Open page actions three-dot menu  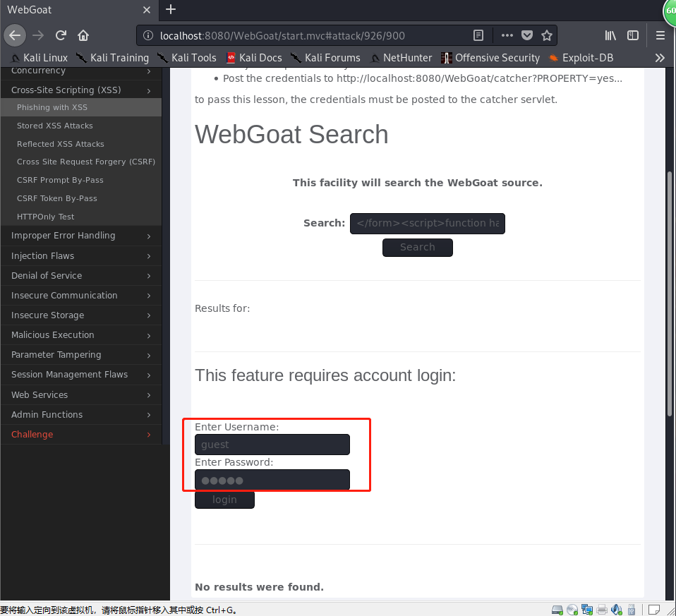coord(507,35)
